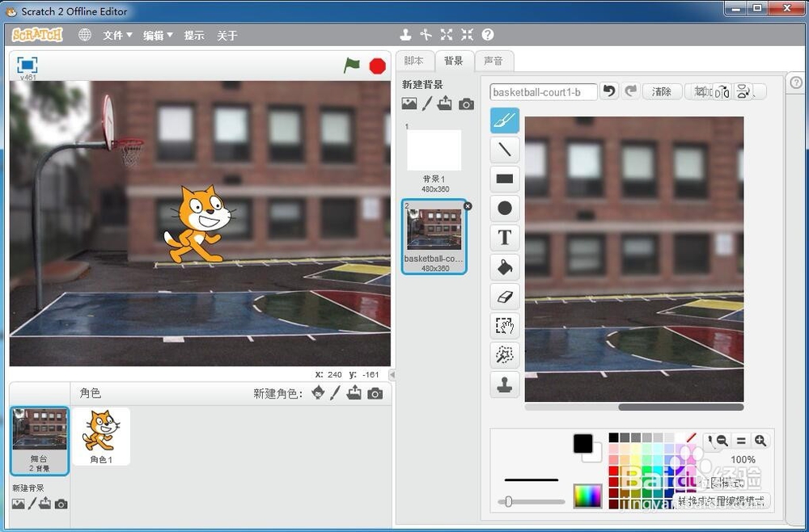The height and width of the screenshot is (532, 809).
Task: Open the 编辑 menu
Action: click(x=158, y=35)
